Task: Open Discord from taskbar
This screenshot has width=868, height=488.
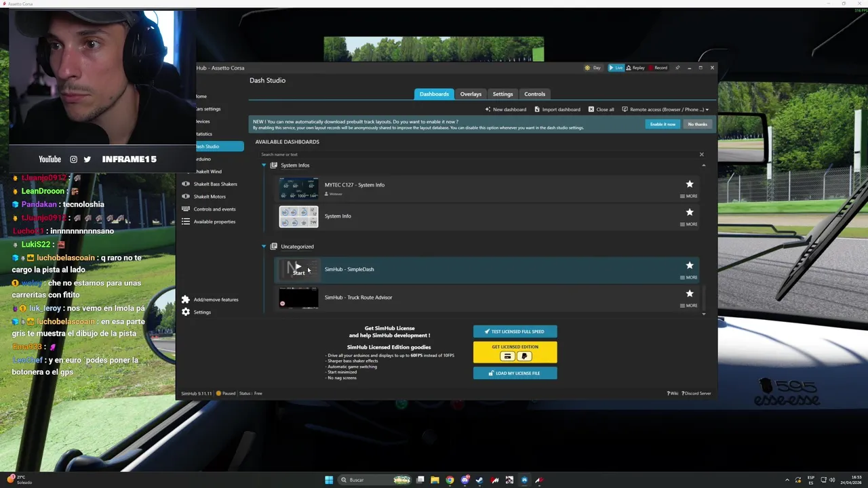Action: [465, 480]
